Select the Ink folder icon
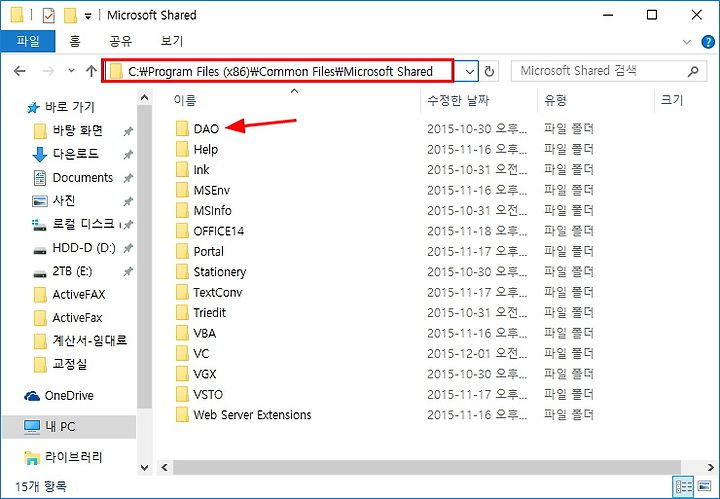 [x=183, y=169]
